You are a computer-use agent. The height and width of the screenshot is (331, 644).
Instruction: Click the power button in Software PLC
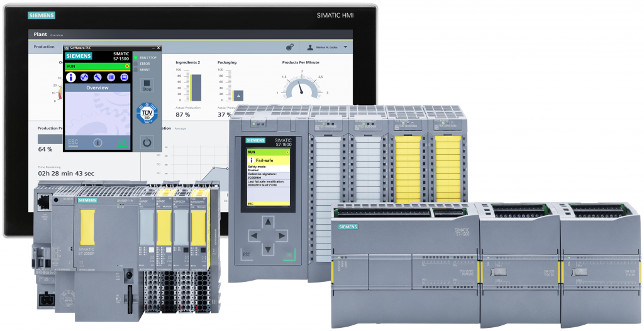coord(147,143)
